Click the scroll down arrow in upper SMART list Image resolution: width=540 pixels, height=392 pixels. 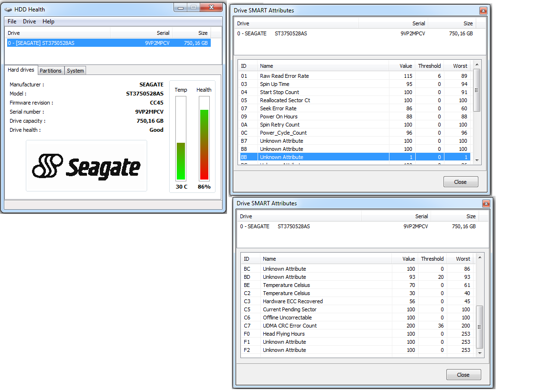(x=477, y=160)
